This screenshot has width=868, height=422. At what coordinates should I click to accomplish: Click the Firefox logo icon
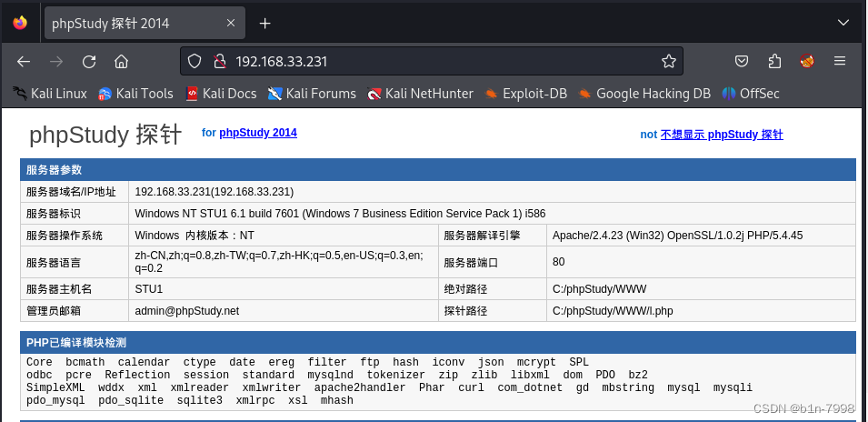(x=20, y=23)
